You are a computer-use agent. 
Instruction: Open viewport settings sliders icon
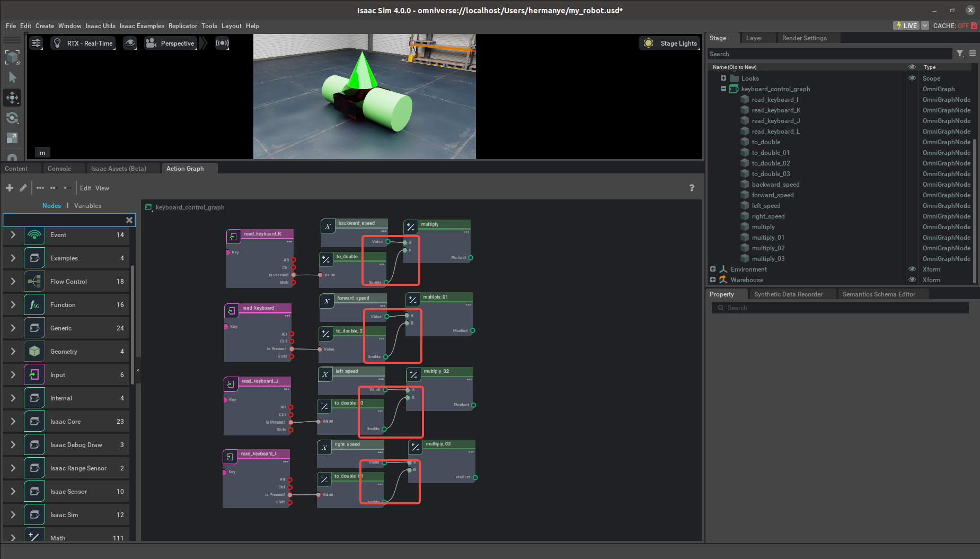[x=36, y=43]
